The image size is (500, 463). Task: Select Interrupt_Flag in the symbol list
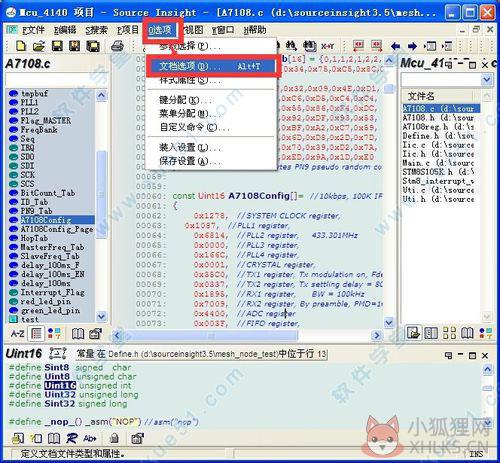pyautogui.click(x=52, y=292)
